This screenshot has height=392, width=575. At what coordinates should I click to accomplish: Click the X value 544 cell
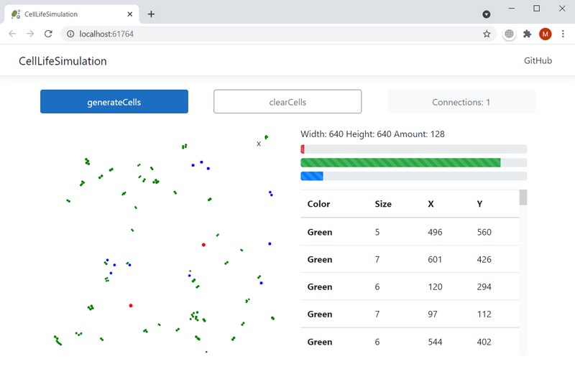click(x=435, y=342)
